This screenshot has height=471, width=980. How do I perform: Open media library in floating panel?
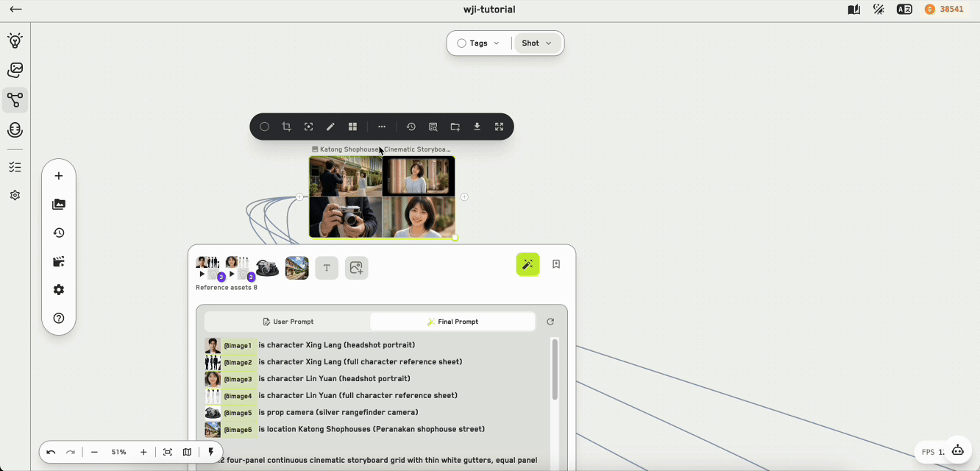pos(59,205)
